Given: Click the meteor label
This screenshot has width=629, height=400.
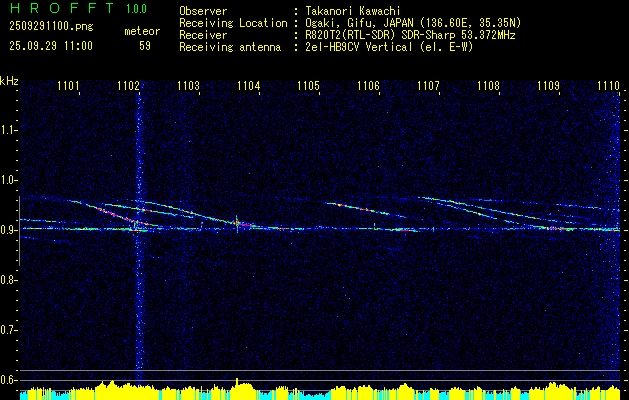Looking at the screenshot, I should (x=142, y=31).
